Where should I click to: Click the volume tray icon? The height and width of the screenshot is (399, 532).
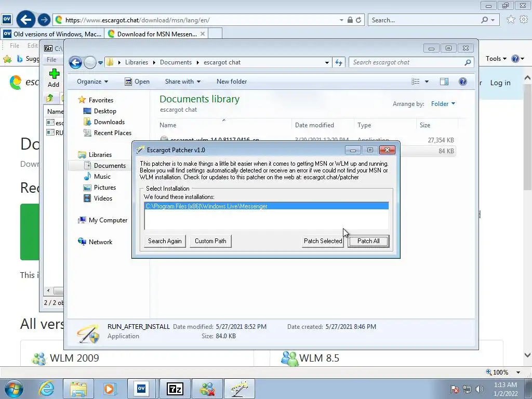480,389
